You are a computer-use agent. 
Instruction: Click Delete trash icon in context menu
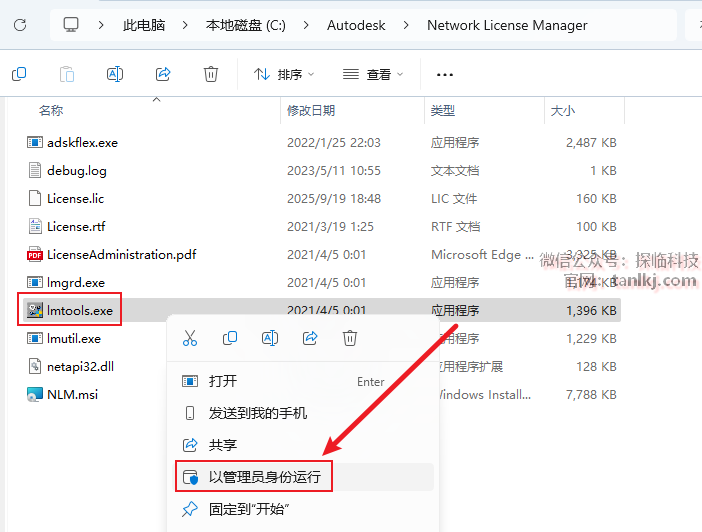tap(350, 338)
